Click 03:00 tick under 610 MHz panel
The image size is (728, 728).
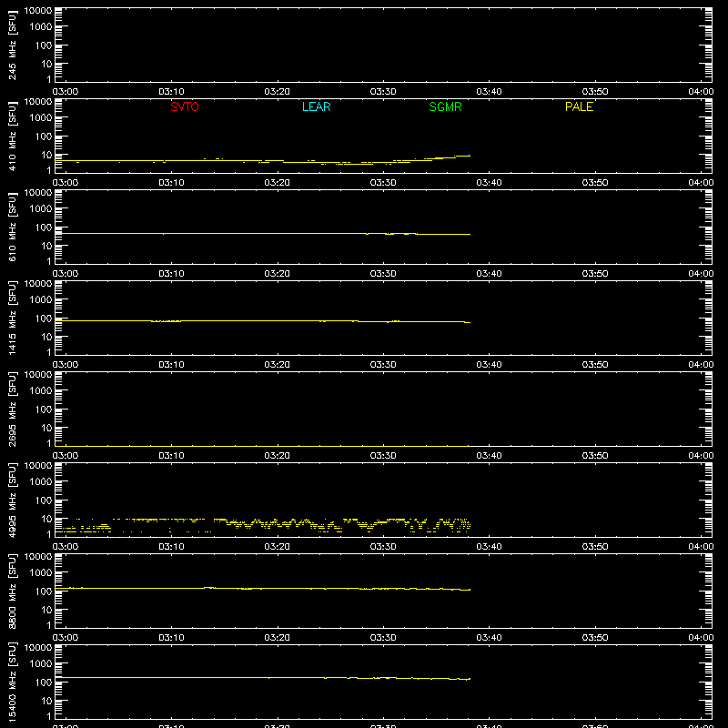66,274
